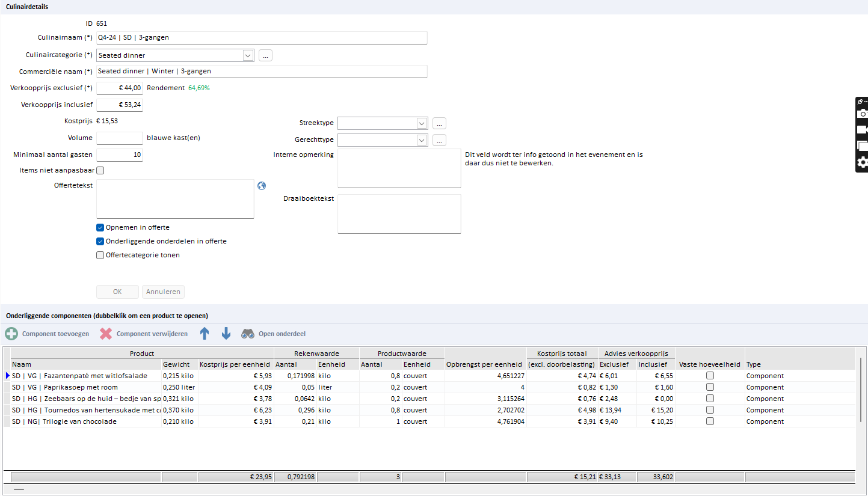Select row SD | VG | Paprikasoep met room

point(429,387)
